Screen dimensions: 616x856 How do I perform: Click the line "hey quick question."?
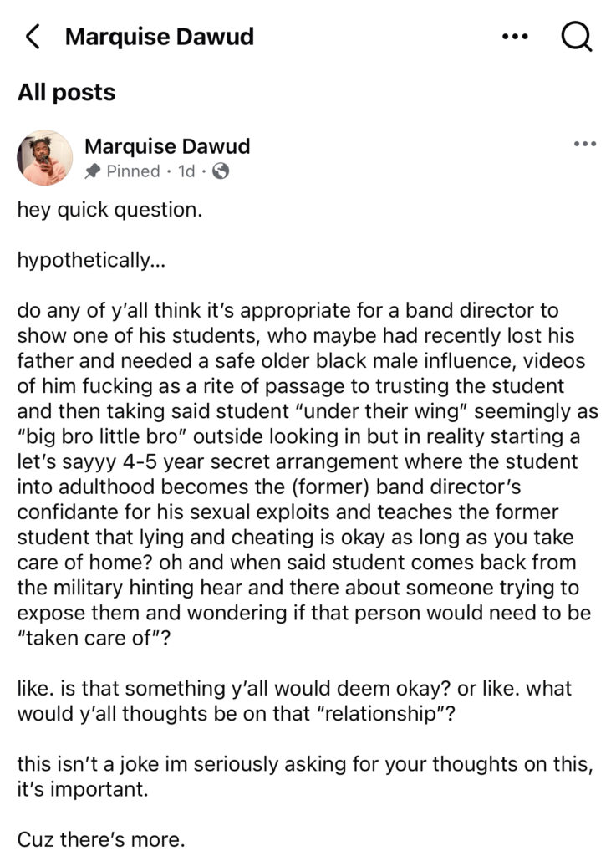pyautogui.click(x=109, y=209)
